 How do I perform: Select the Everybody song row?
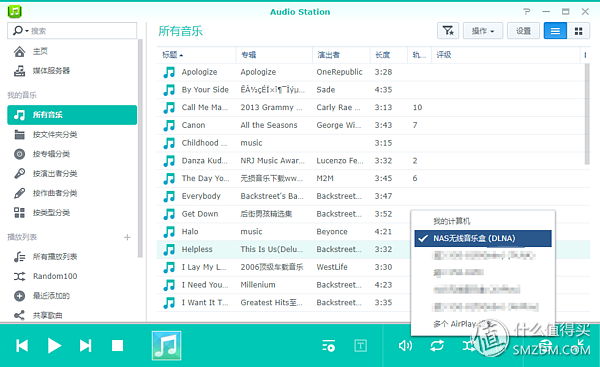coord(371,196)
